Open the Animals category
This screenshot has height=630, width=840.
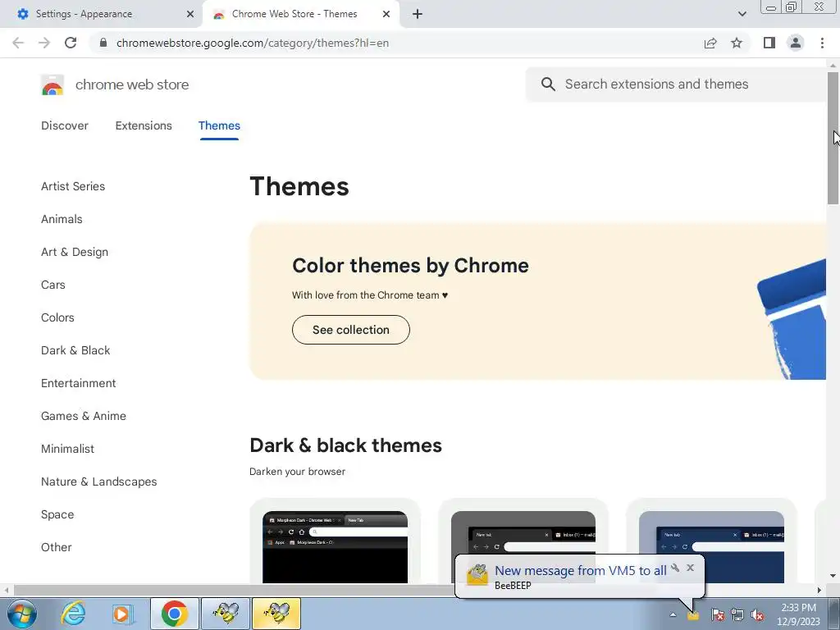[62, 219]
